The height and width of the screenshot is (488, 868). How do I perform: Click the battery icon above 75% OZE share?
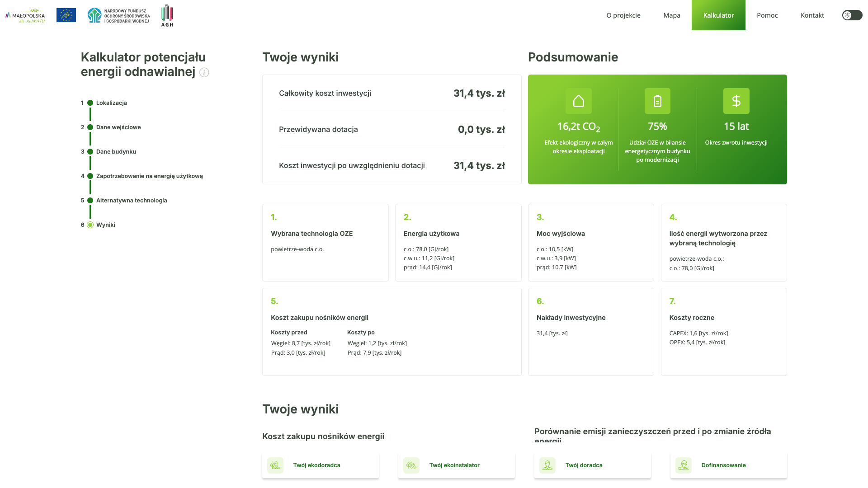[657, 101]
